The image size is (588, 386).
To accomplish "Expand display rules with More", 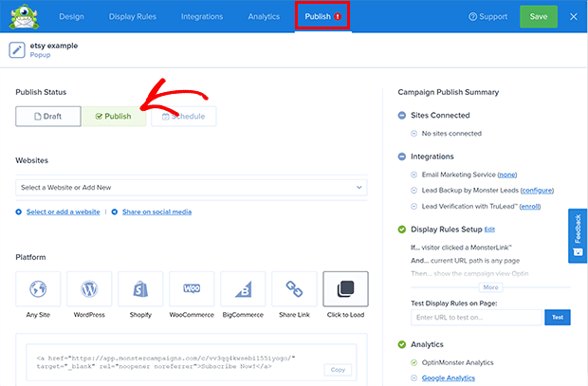I will point(490,287).
